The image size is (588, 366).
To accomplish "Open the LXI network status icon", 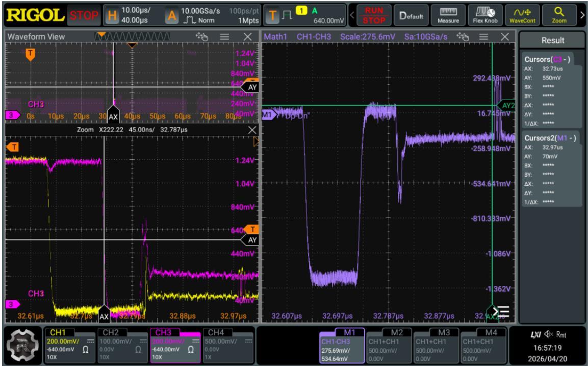I will click(x=535, y=334).
